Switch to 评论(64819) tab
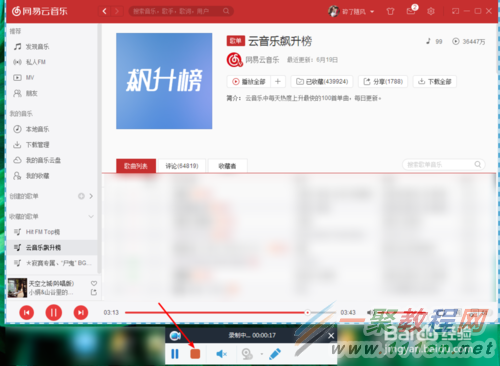This screenshot has width=500, height=366. [x=182, y=166]
